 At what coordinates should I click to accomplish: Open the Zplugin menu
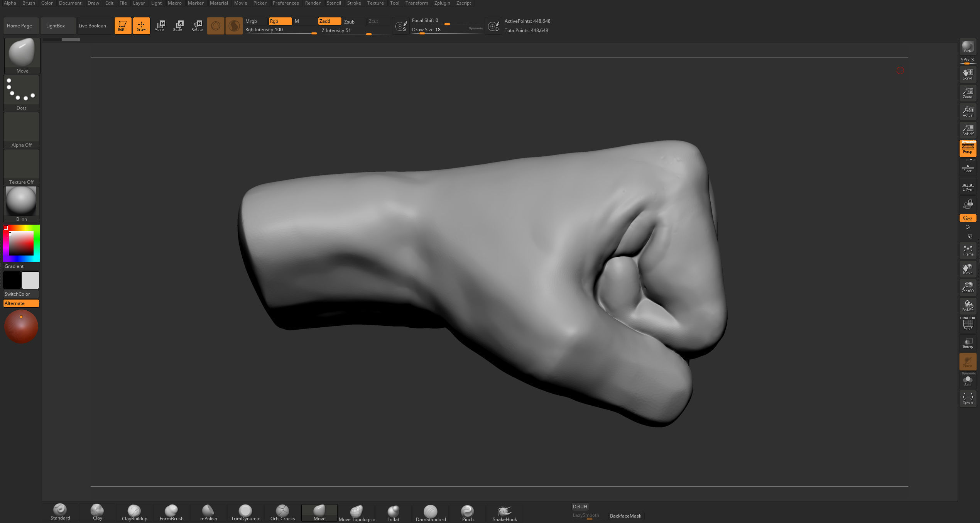(x=442, y=3)
